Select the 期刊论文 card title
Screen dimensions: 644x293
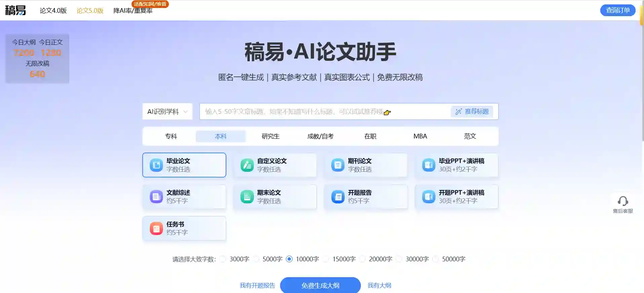click(359, 161)
